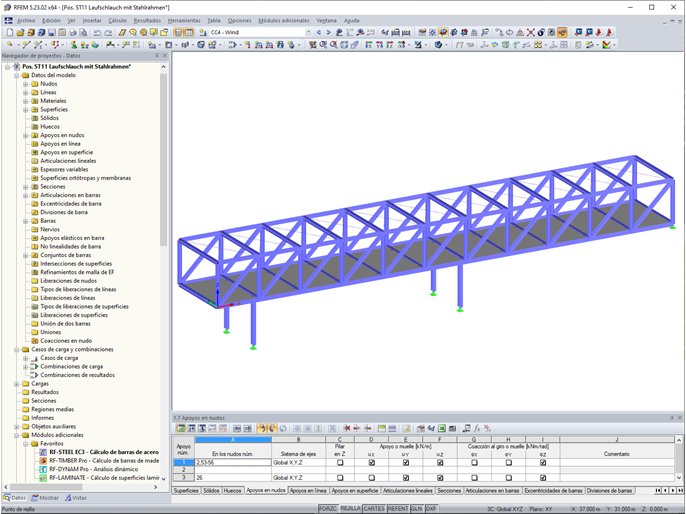Viewport: 686px width, 514px height.
Task: Click the New line tool icon
Action: pos(26,44)
